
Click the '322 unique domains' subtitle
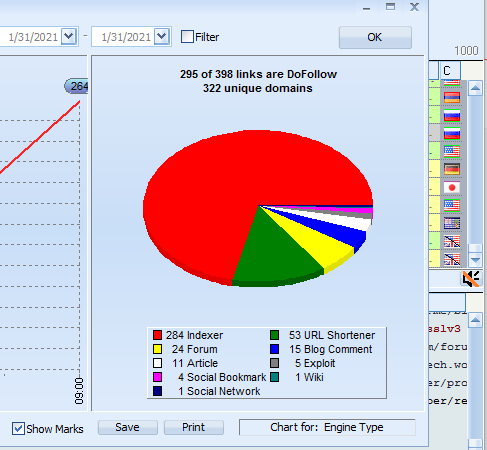(x=258, y=88)
